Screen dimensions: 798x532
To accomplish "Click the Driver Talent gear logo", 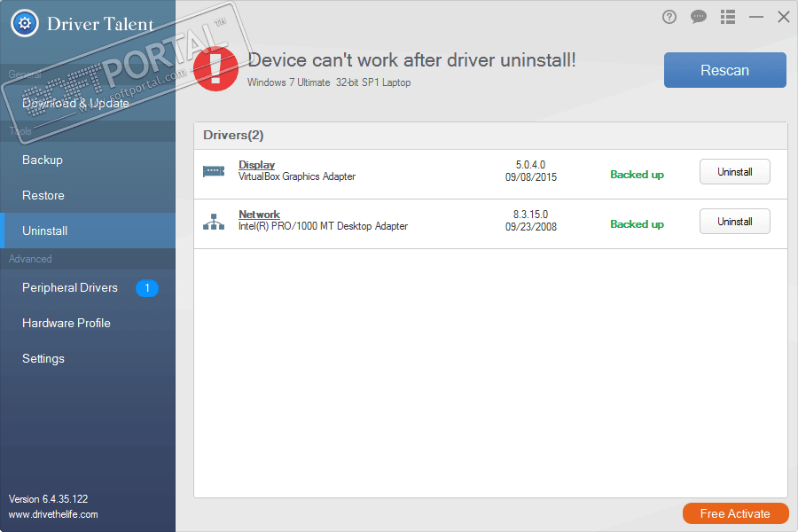I will [25, 23].
